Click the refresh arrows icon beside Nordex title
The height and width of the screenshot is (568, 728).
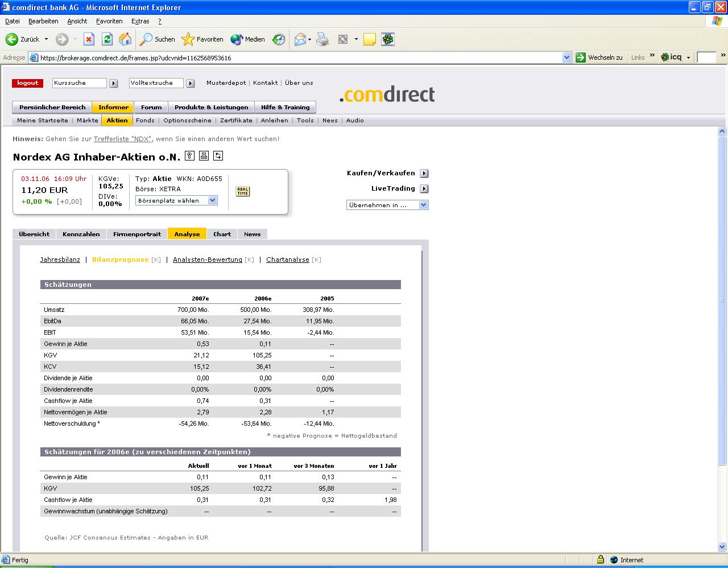[218, 156]
